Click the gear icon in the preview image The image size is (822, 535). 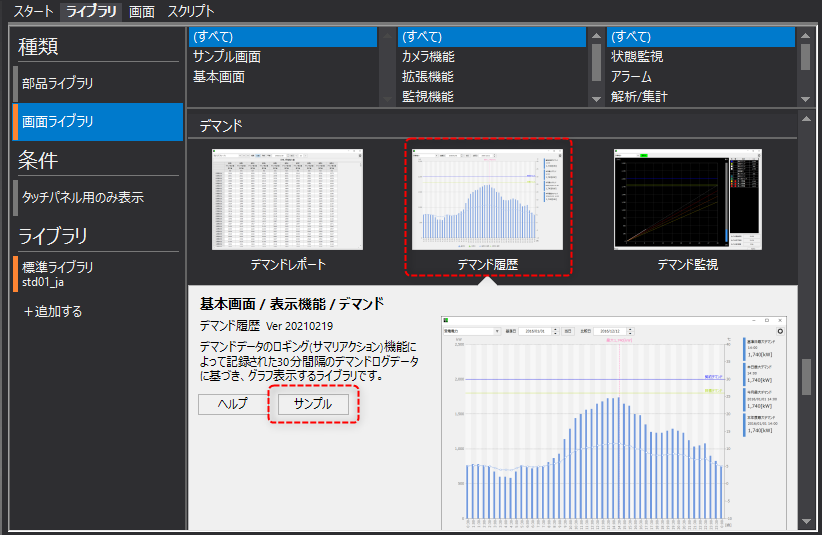coord(779,331)
